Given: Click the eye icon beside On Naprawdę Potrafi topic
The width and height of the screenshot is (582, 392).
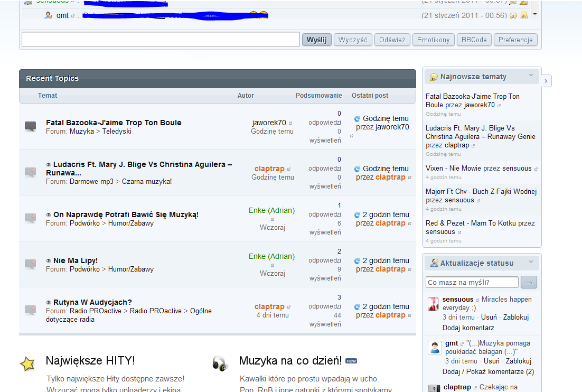Looking at the screenshot, I should 49,215.
